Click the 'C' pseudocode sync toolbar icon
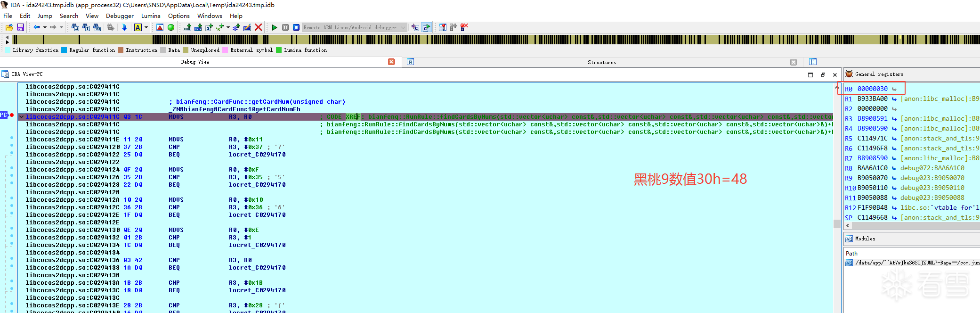The width and height of the screenshot is (980, 313). (415, 27)
